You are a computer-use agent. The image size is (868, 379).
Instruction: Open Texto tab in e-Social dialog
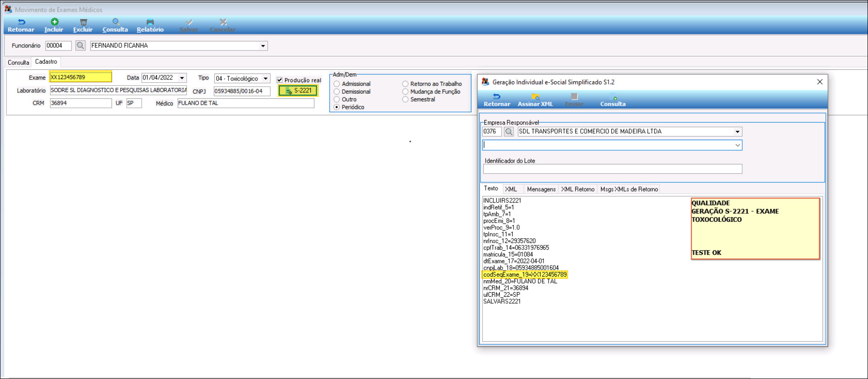(x=491, y=188)
